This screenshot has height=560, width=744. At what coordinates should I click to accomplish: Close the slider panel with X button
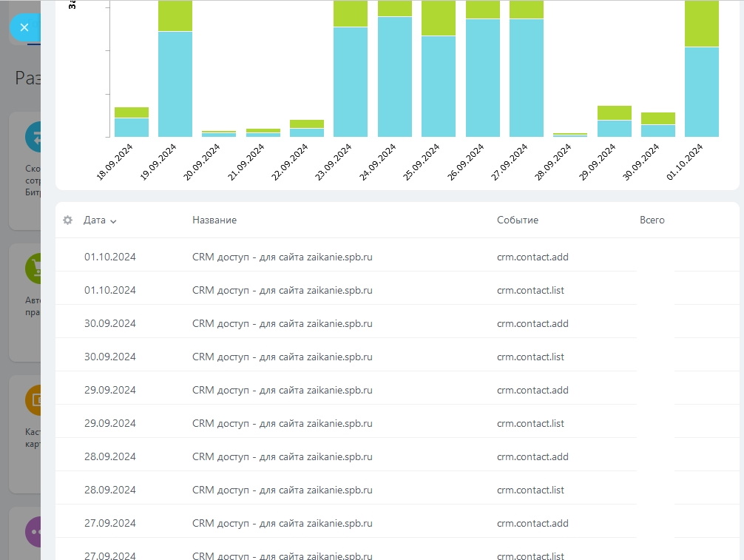tap(24, 27)
